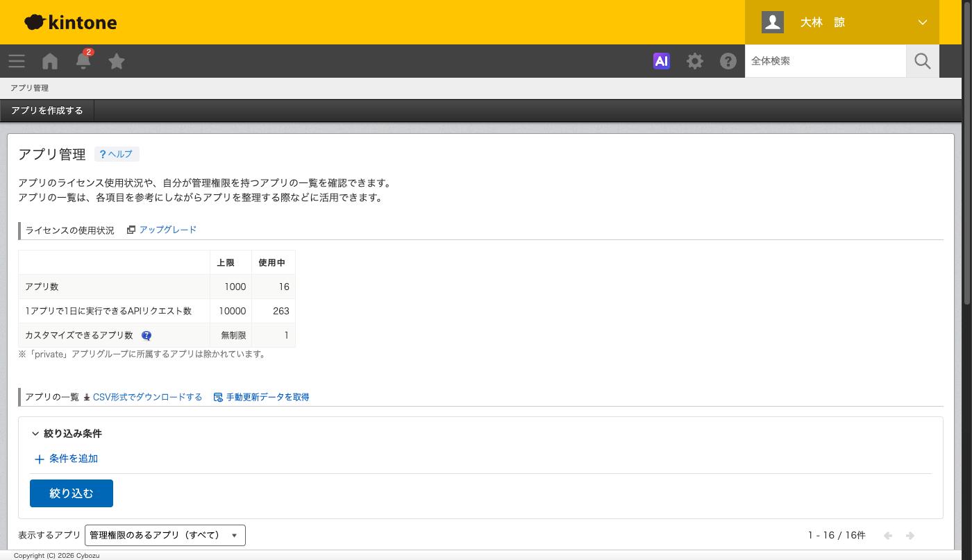Go to the kintone home portal icon
The image size is (972, 560).
tap(50, 61)
